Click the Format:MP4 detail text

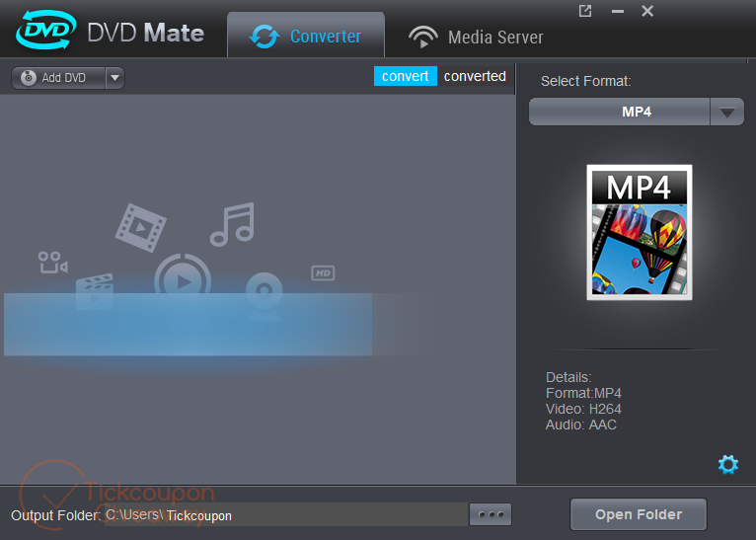(x=583, y=393)
